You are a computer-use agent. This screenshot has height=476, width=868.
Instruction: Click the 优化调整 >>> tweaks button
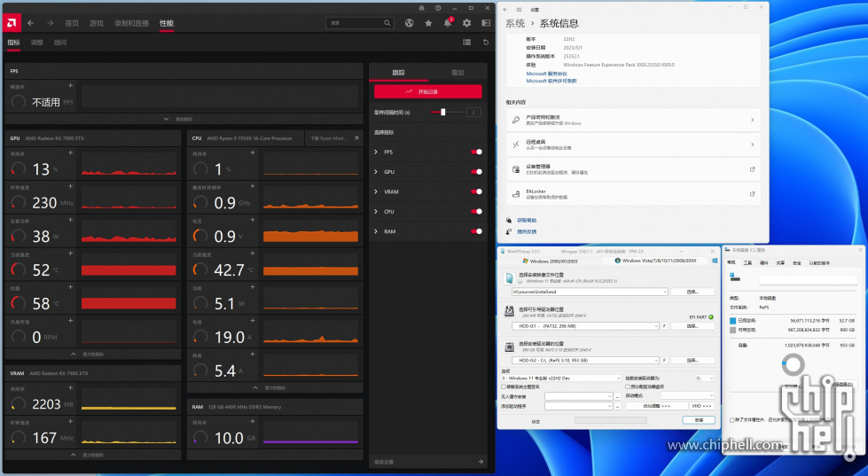click(656, 406)
